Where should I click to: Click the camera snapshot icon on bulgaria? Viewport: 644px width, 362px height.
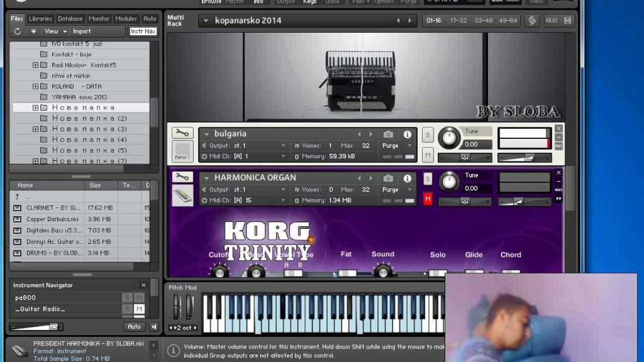pyautogui.click(x=388, y=134)
